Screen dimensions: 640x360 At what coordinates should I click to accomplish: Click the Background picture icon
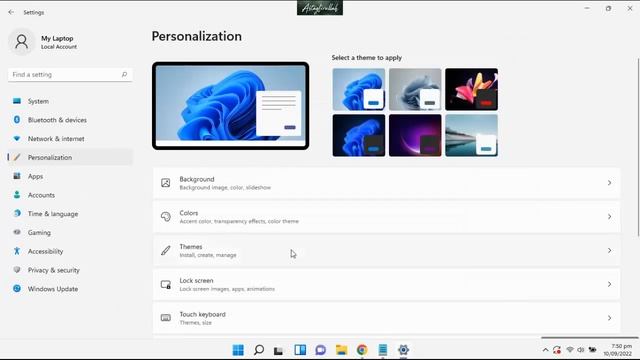pyautogui.click(x=165, y=183)
